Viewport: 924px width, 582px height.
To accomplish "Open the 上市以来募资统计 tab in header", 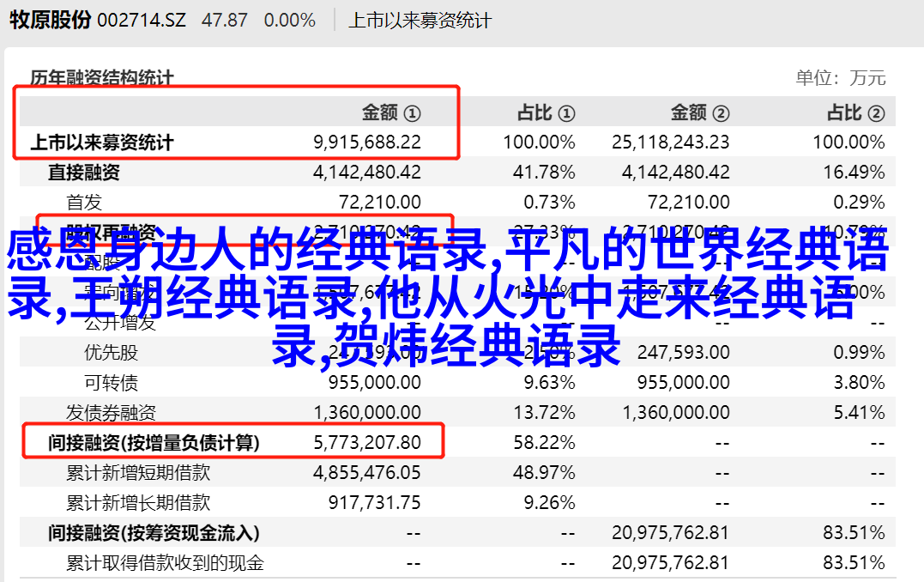I will coord(420,21).
